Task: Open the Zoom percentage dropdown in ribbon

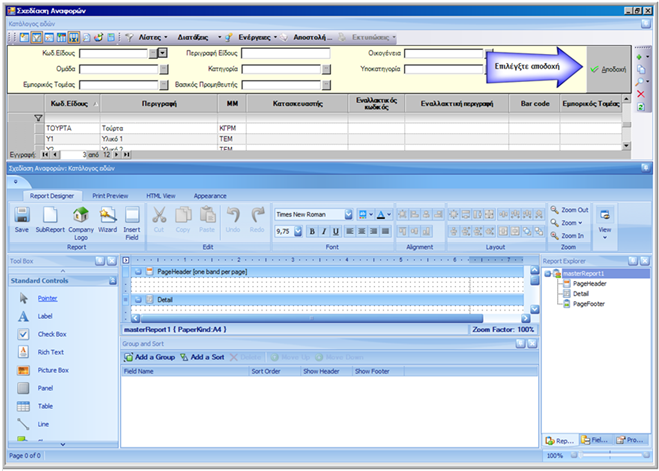Action: click(572, 223)
